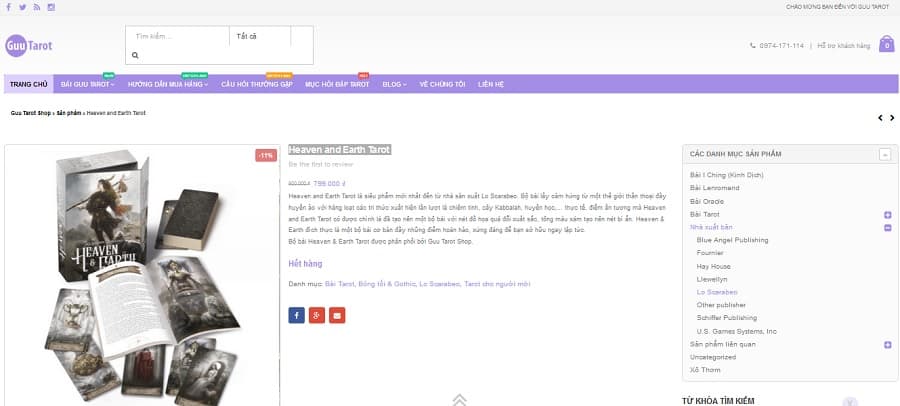The width and height of the screenshot is (900, 406).
Task: Click the scroll-to-top double chevron
Action: [459, 400]
